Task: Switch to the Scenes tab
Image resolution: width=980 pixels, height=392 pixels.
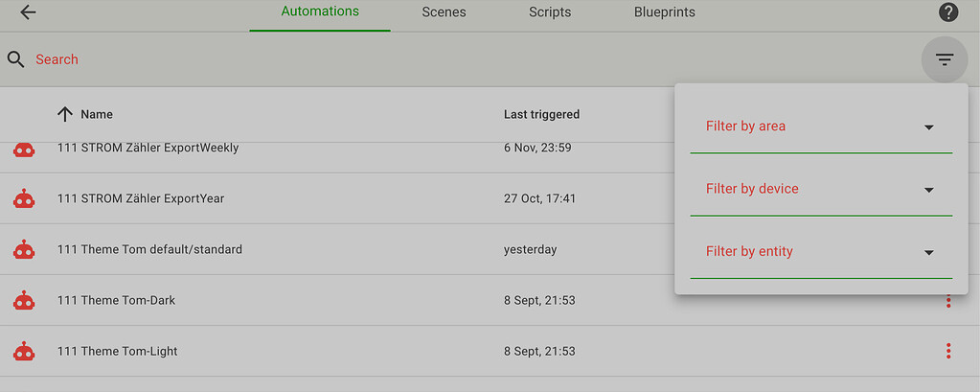Action: (x=444, y=12)
